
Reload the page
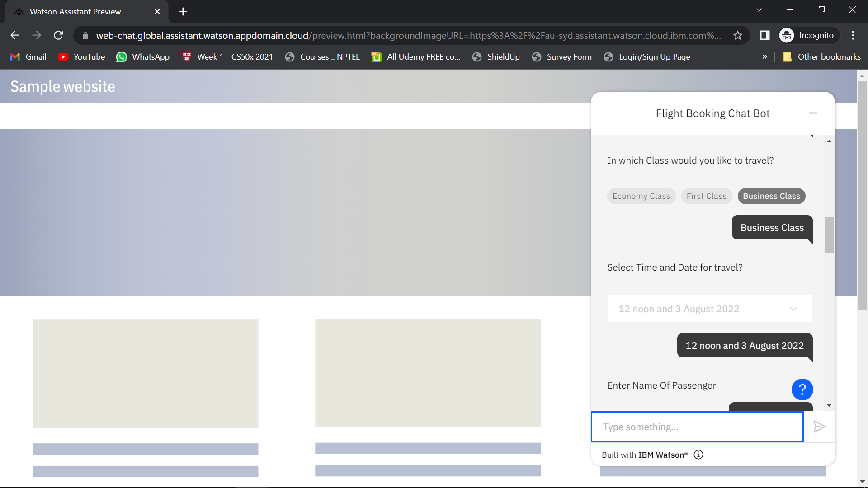point(58,35)
